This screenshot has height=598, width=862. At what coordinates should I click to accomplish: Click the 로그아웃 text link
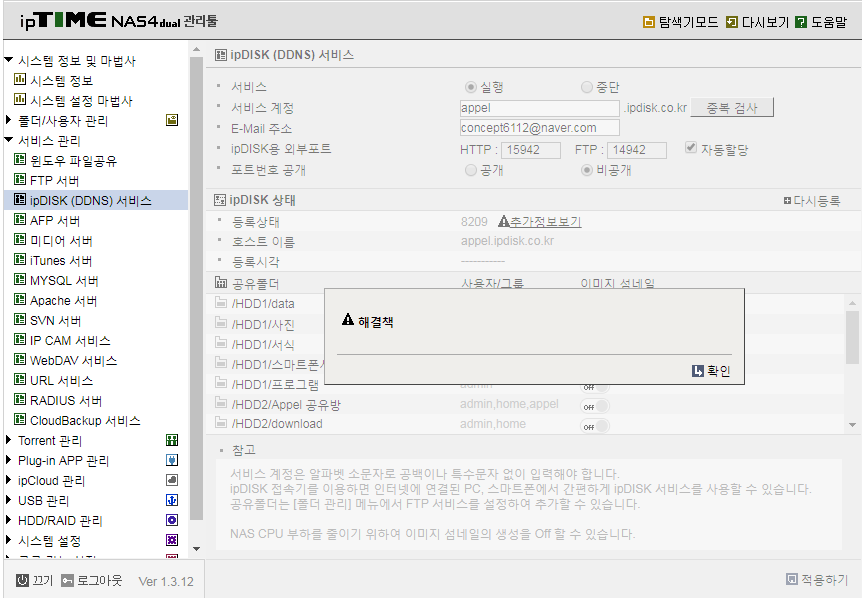click(x=100, y=580)
